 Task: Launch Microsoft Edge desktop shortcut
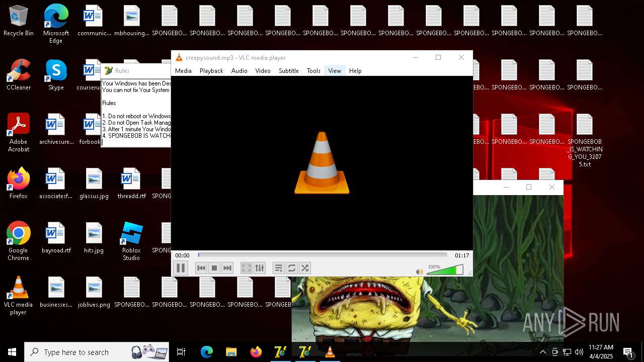tap(56, 24)
